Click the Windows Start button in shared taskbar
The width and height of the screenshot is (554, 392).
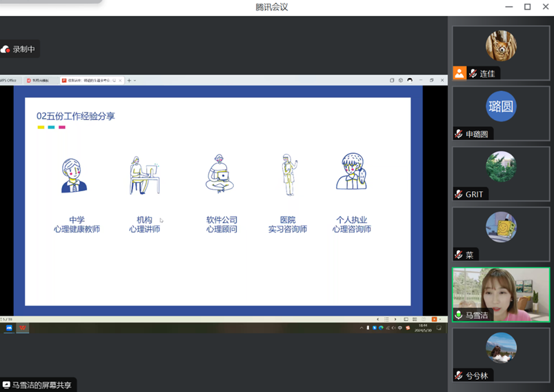coord(9,328)
